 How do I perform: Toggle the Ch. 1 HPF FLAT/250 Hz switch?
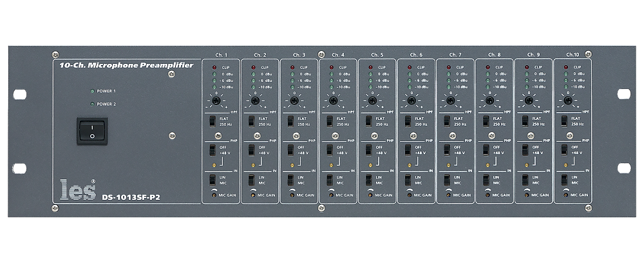coord(213,121)
